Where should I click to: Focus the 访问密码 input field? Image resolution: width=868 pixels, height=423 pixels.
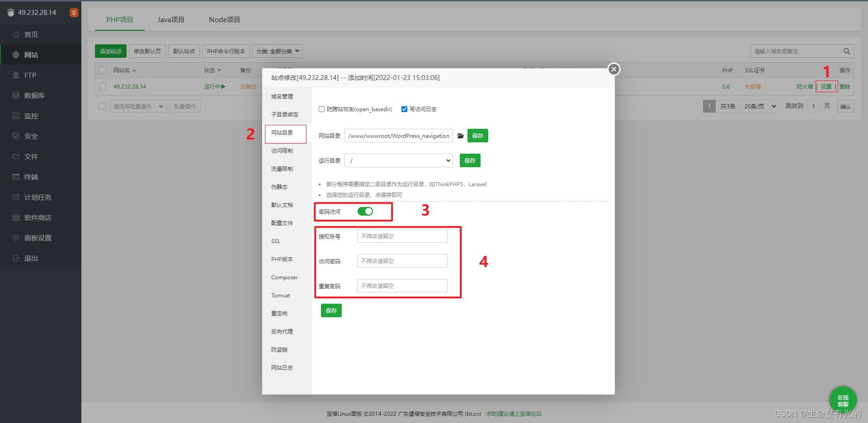[402, 261]
